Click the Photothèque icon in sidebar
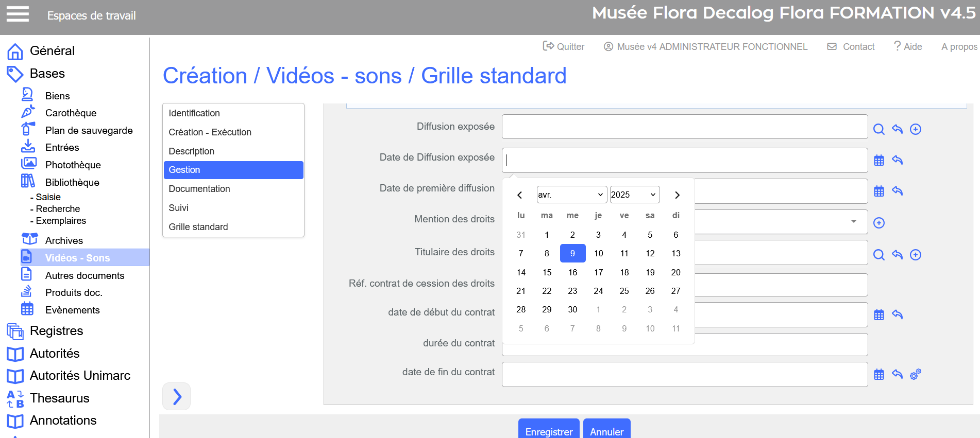Image resolution: width=980 pixels, height=438 pixels. point(28,164)
